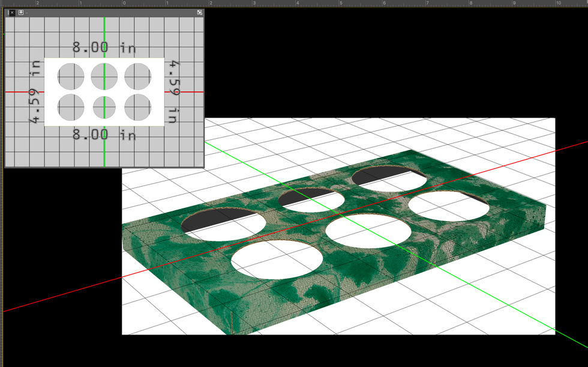This screenshot has height=367, width=588.
Task: Click the save-view icon in preview panel header
Action: point(21,13)
